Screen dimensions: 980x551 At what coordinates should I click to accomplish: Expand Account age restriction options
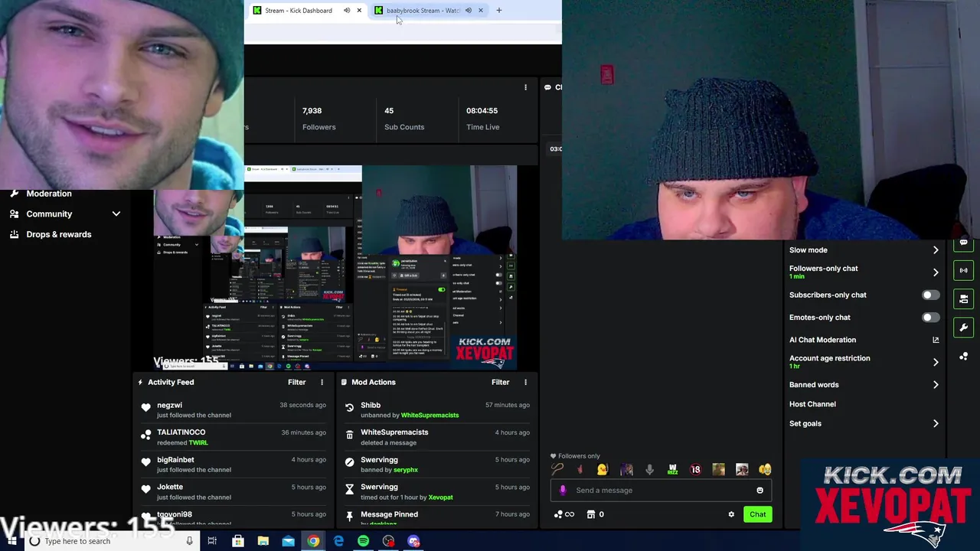click(x=936, y=362)
